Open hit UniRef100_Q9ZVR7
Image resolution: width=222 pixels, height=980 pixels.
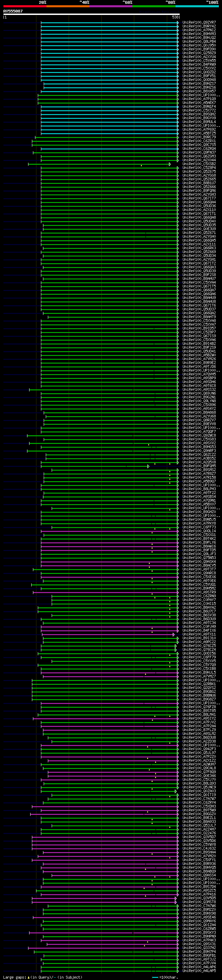coord(199,23)
